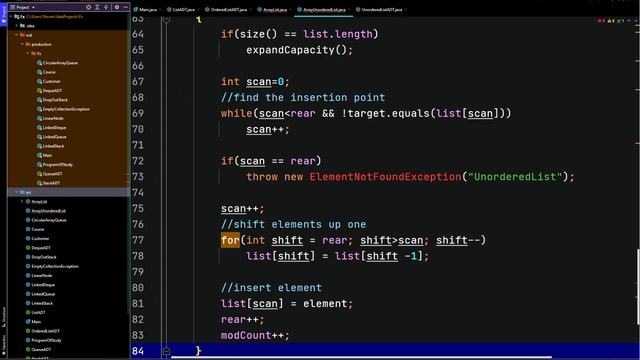640x360 pixels.
Task: Click the ProgramOfStudy file icon under src
Action: (28, 340)
